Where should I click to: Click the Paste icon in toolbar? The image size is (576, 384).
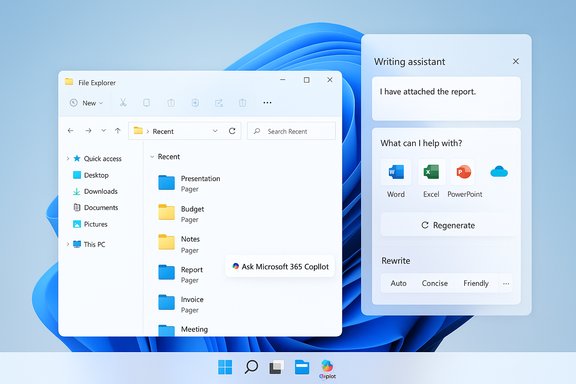click(171, 103)
